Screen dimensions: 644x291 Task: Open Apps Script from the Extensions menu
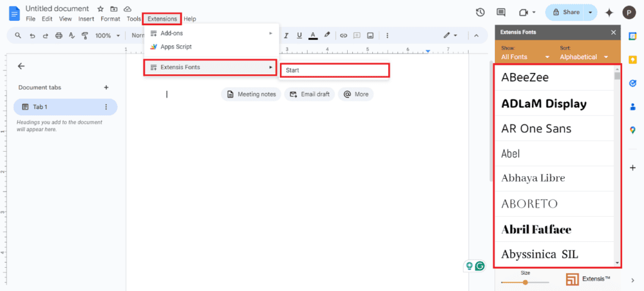point(211,47)
